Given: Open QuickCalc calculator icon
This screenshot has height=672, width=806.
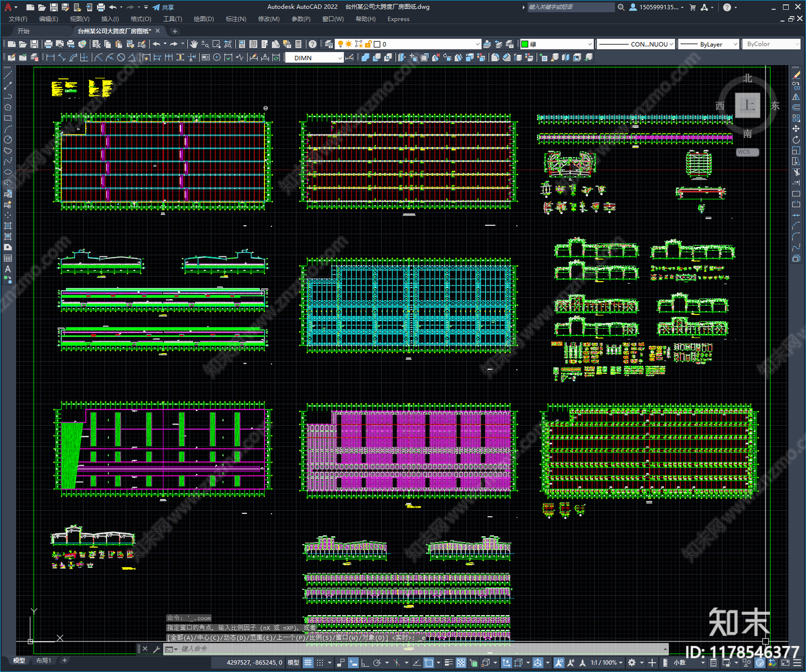Looking at the screenshot, I should pyautogui.click(x=298, y=44).
